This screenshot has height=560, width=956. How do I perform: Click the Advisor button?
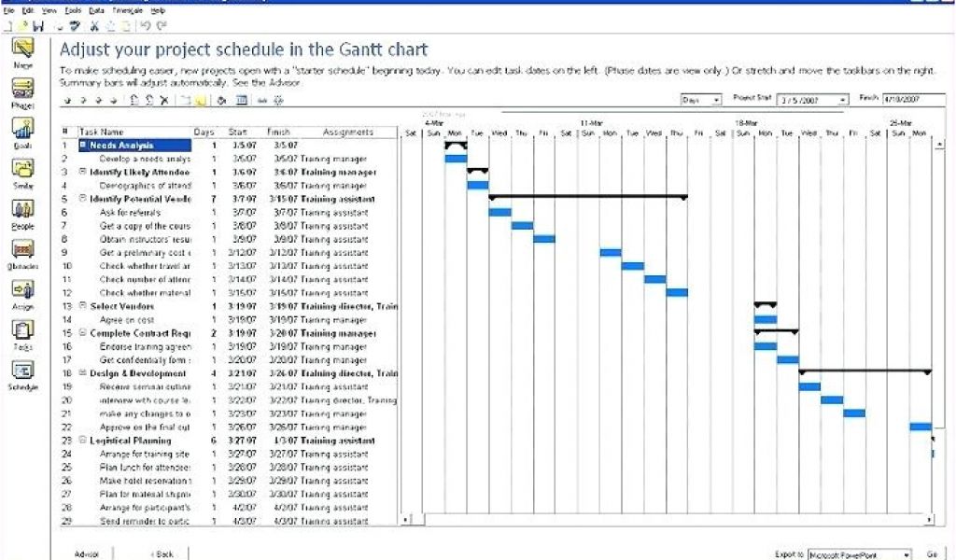[88, 553]
